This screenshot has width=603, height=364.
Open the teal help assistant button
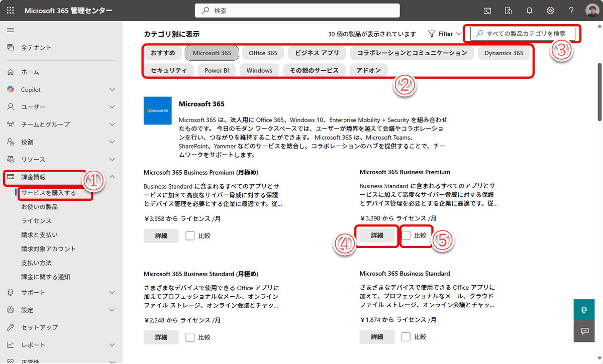pyautogui.click(x=584, y=310)
